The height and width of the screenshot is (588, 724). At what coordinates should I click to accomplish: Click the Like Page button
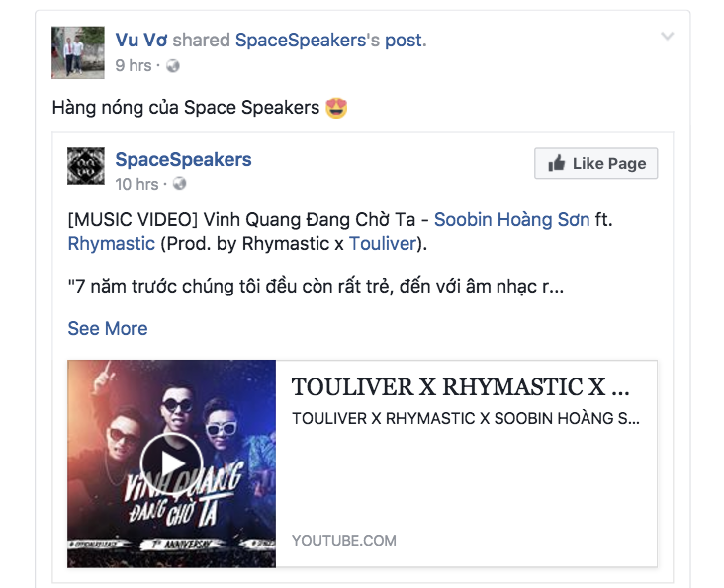pyautogui.click(x=595, y=163)
